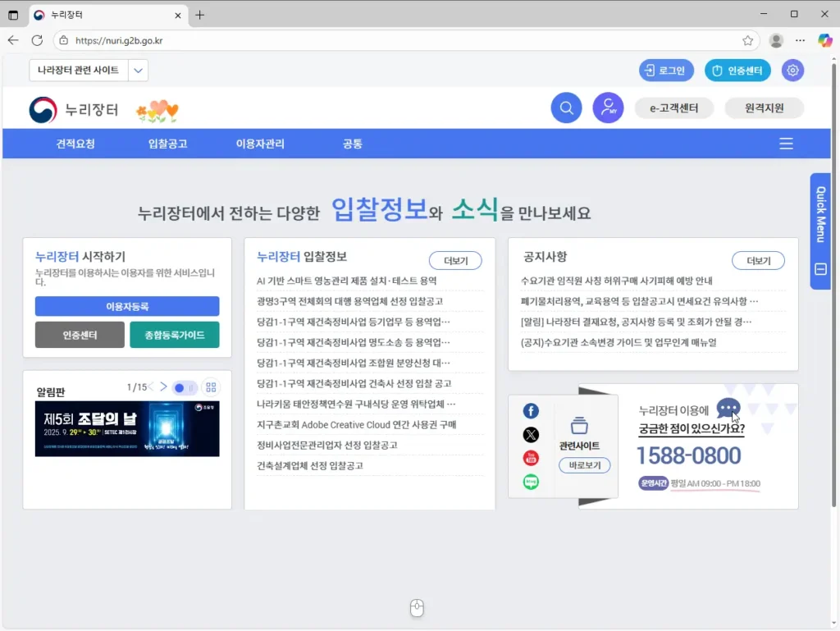The image size is (840, 631).
Task: Select the 견적요청 menu item
Action: tap(74, 144)
